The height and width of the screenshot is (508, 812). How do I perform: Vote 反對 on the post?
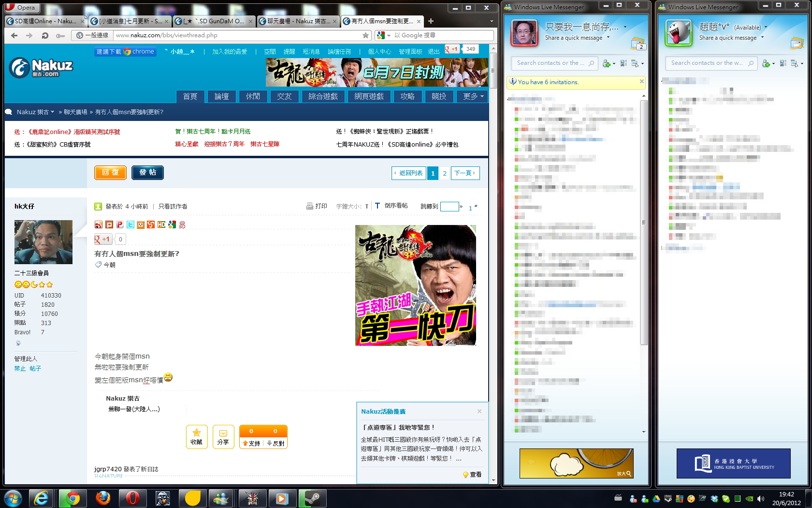click(x=275, y=443)
